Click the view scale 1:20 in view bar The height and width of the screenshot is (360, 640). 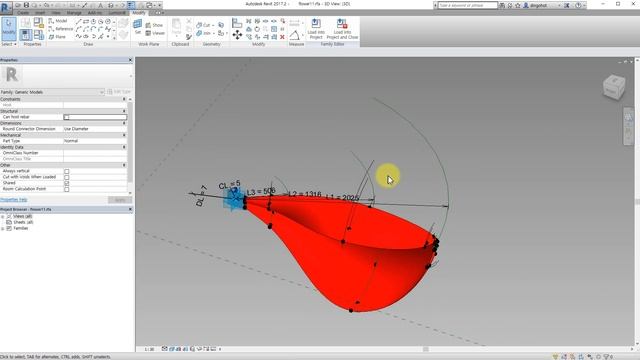pos(149,349)
